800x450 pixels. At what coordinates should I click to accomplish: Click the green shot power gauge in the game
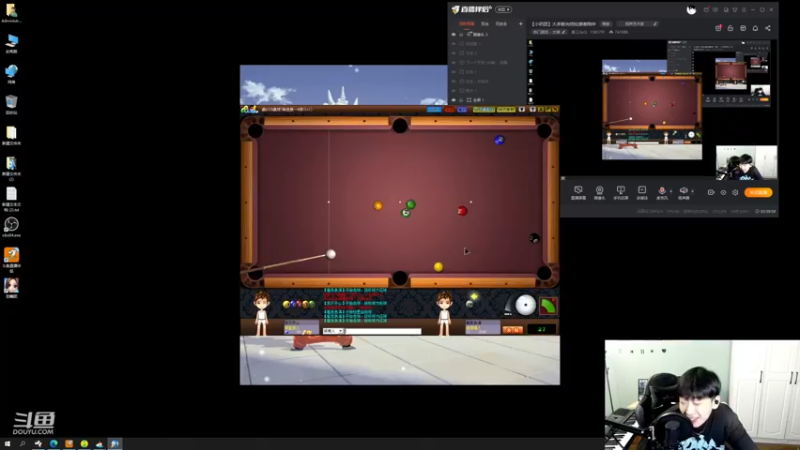click(x=548, y=306)
